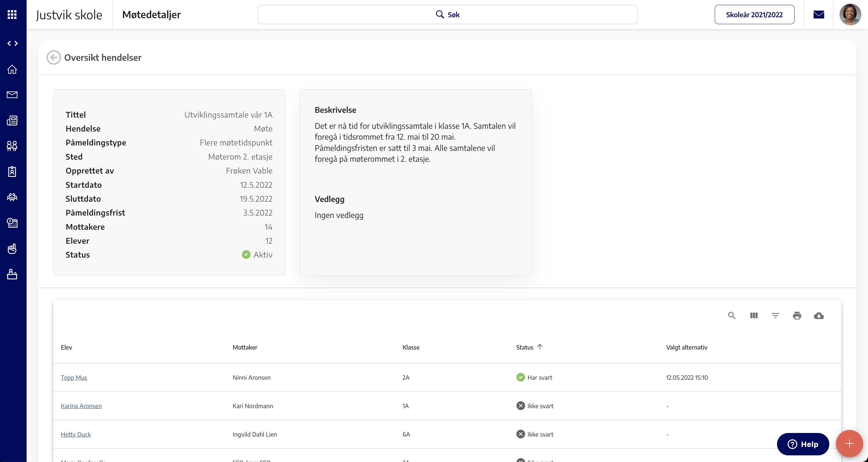Viewport: 868px width, 462px height.
Task: Toggle Status column sort arrow
Action: tap(540, 347)
